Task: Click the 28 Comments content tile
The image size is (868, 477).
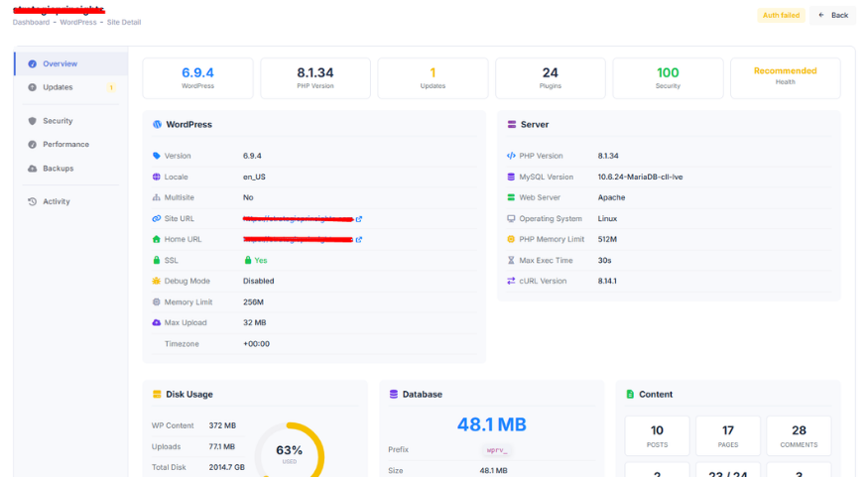Action: [x=799, y=436]
